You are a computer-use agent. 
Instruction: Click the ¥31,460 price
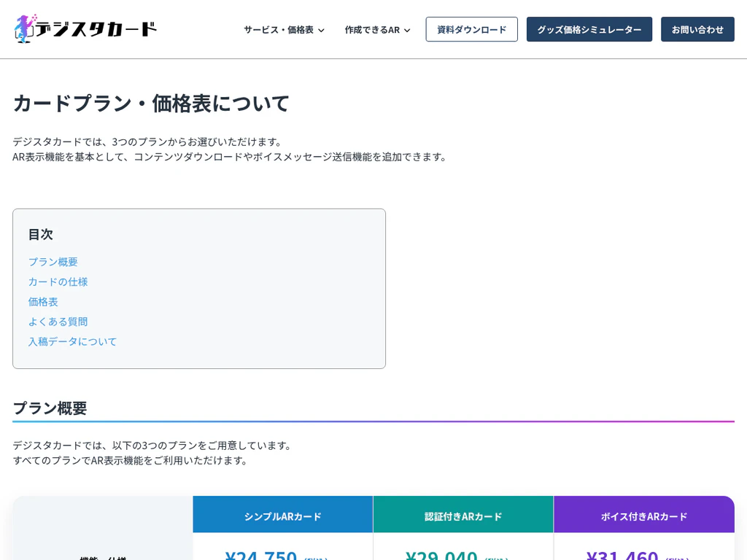tap(622, 555)
